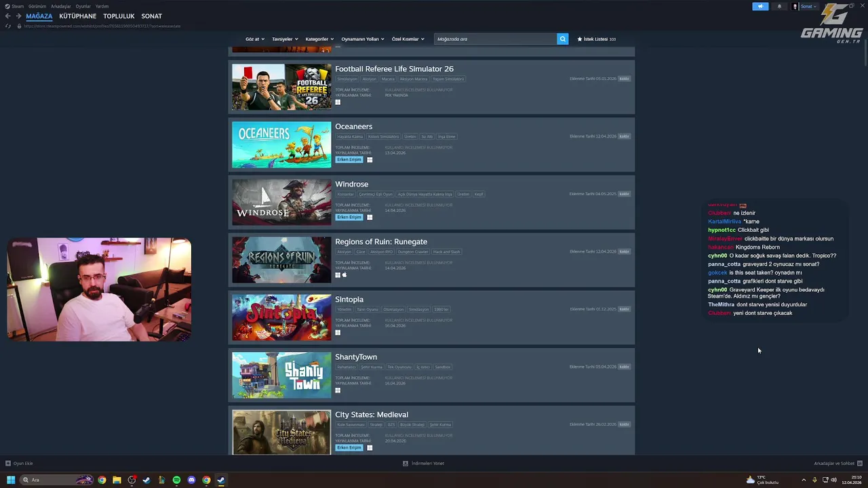868x488 pixels.
Task: Click the Windows platform icon under Football Referee
Action: (x=338, y=102)
